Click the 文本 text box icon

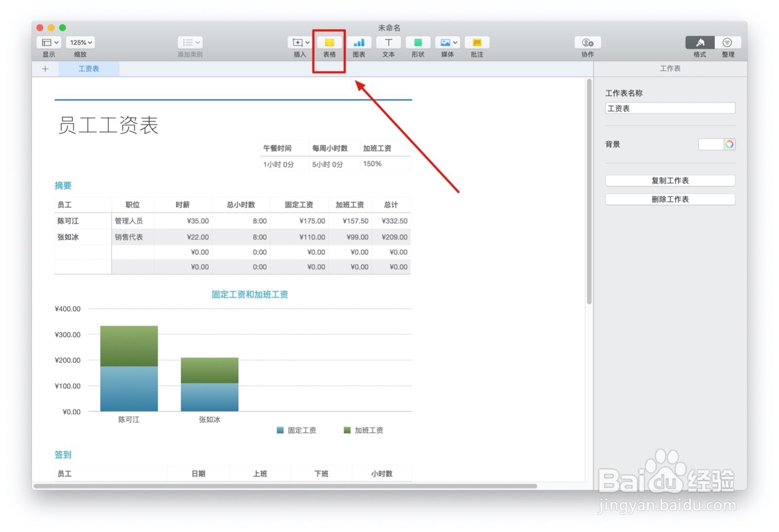pos(389,42)
